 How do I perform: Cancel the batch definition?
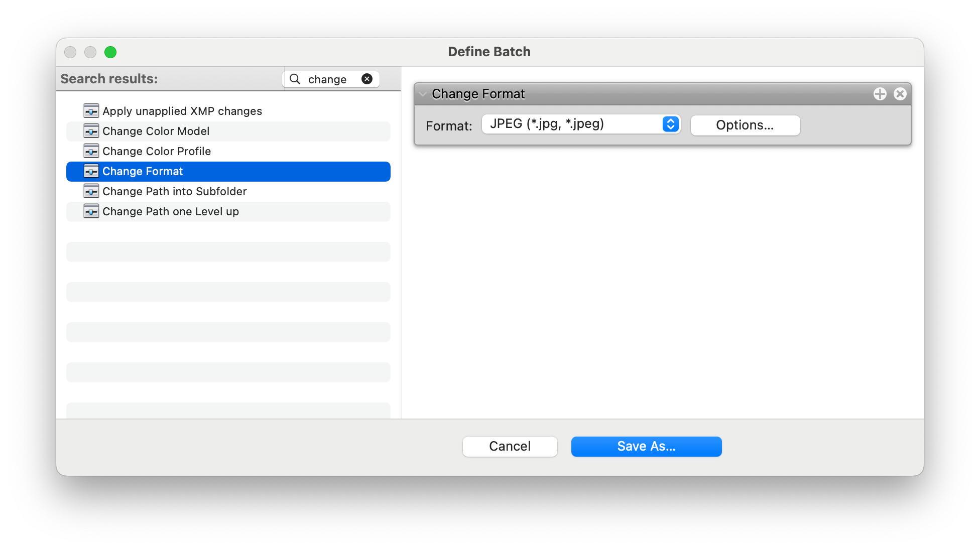click(510, 446)
